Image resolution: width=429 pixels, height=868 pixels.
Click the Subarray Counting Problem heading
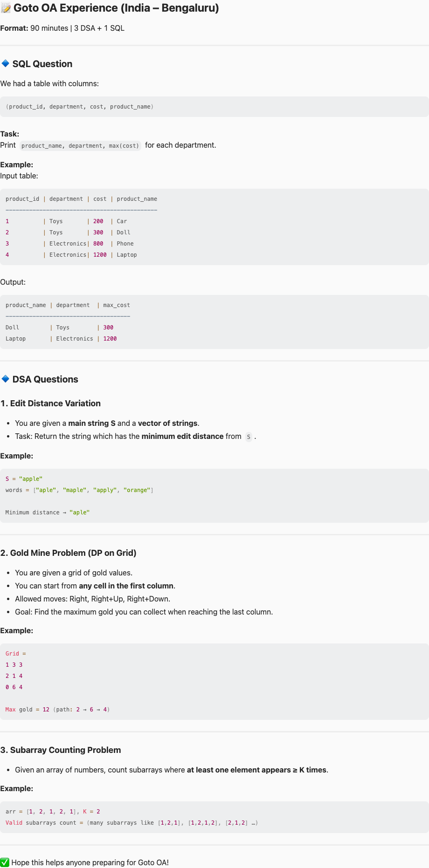[61, 750]
